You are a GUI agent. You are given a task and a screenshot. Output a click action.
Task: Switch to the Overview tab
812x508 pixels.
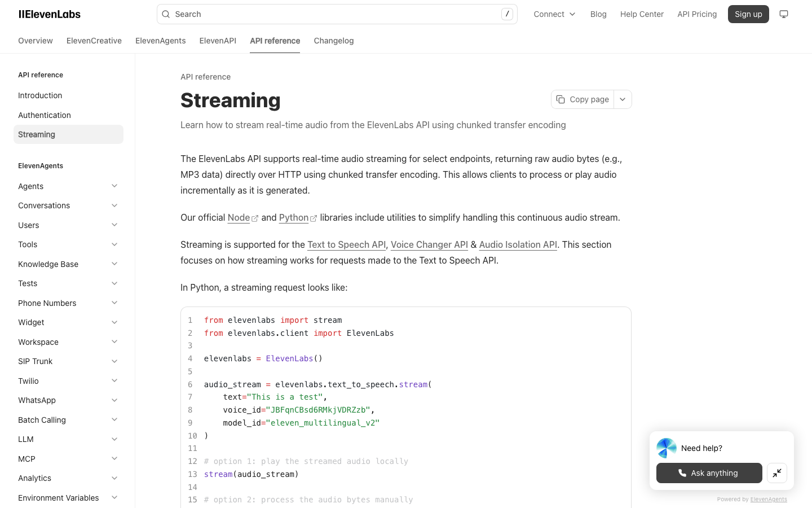point(36,41)
